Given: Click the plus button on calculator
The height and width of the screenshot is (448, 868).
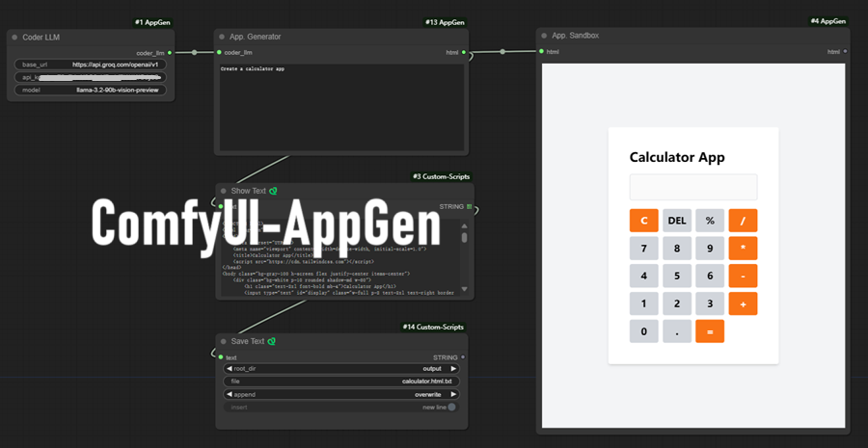Looking at the screenshot, I should pyautogui.click(x=743, y=303).
